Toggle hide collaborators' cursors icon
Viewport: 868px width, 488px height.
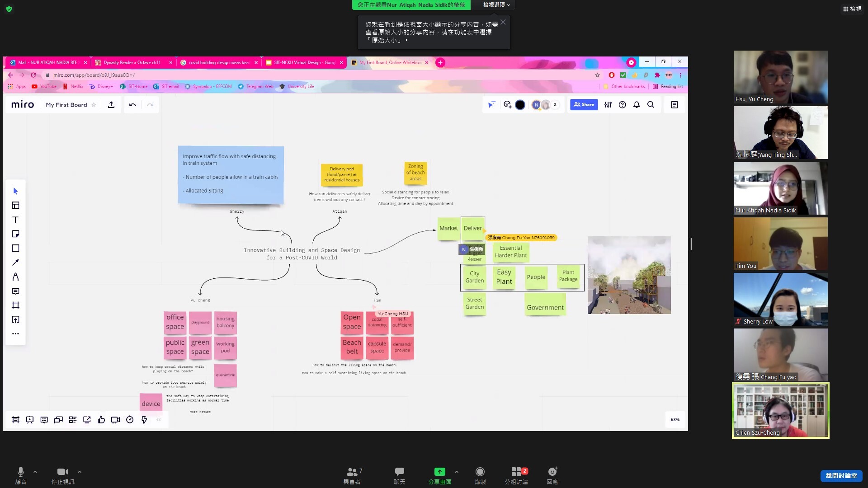pyautogui.click(x=491, y=105)
